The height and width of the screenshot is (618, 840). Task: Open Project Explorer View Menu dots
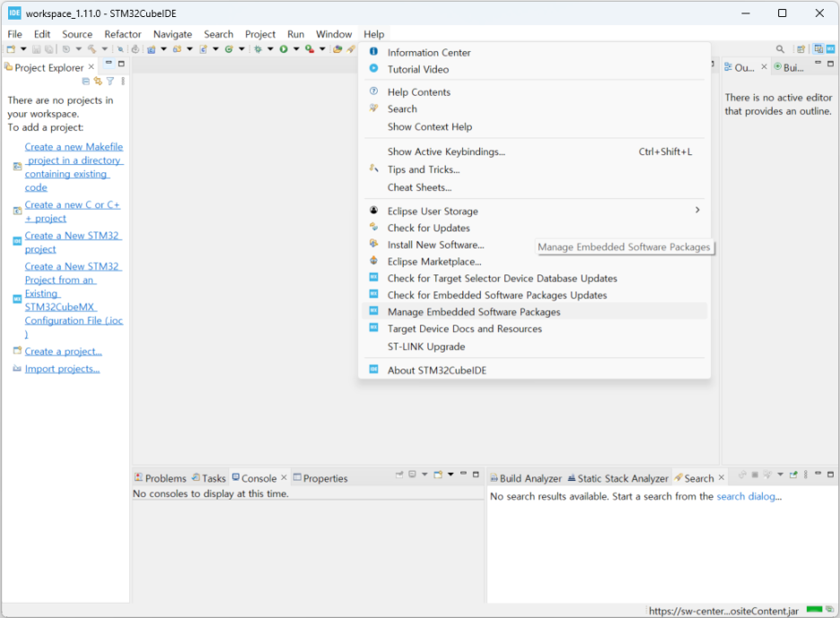pyautogui.click(x=123, y=82)
